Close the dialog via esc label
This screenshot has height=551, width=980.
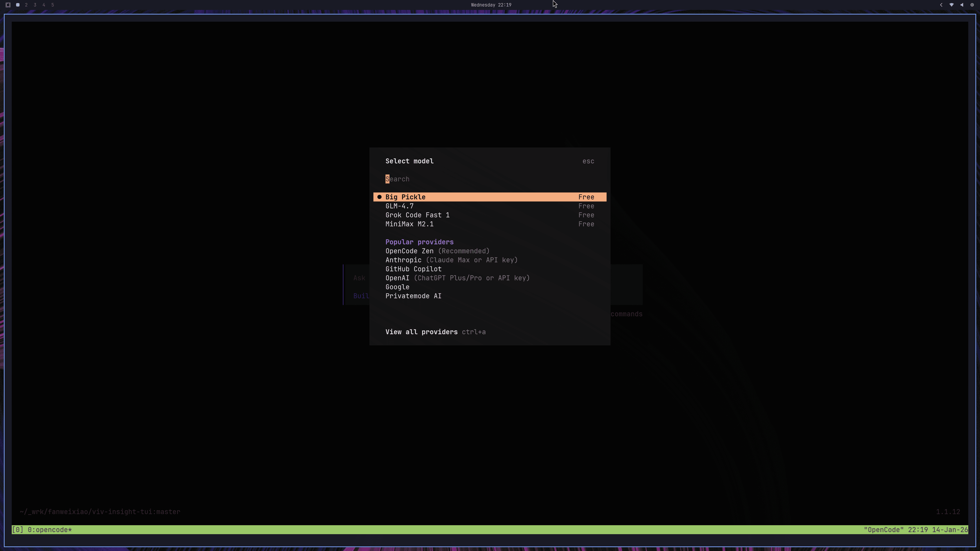tap(588, 161)
